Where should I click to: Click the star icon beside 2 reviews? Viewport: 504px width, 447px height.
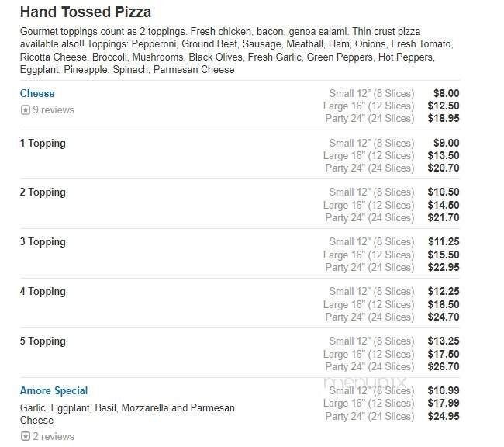[25, 437]
